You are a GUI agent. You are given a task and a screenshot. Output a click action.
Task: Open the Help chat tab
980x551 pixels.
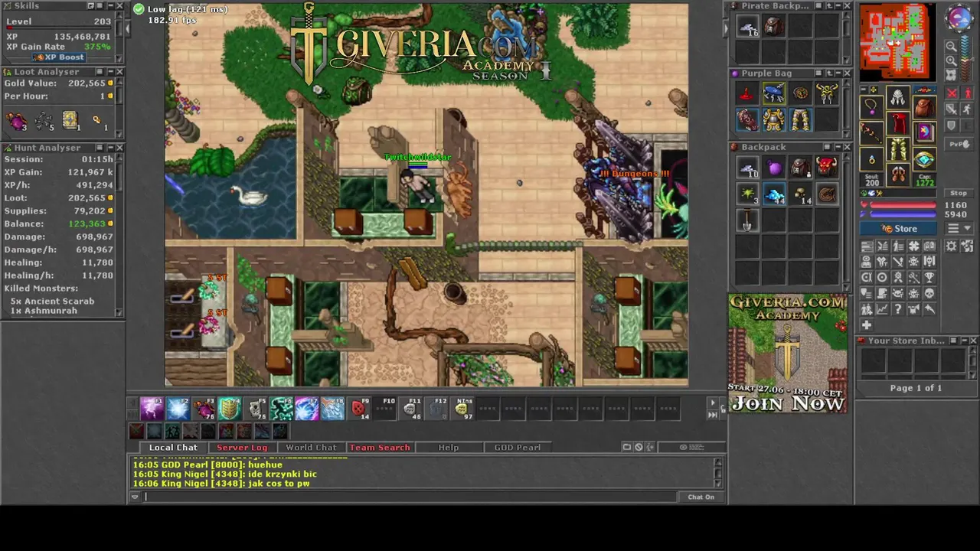point(449,447)
